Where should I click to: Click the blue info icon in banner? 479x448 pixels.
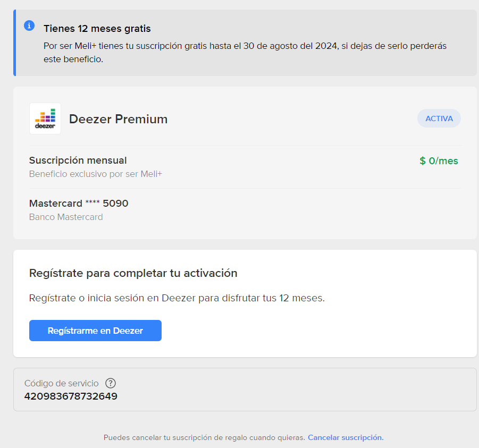tap(29, 26)
